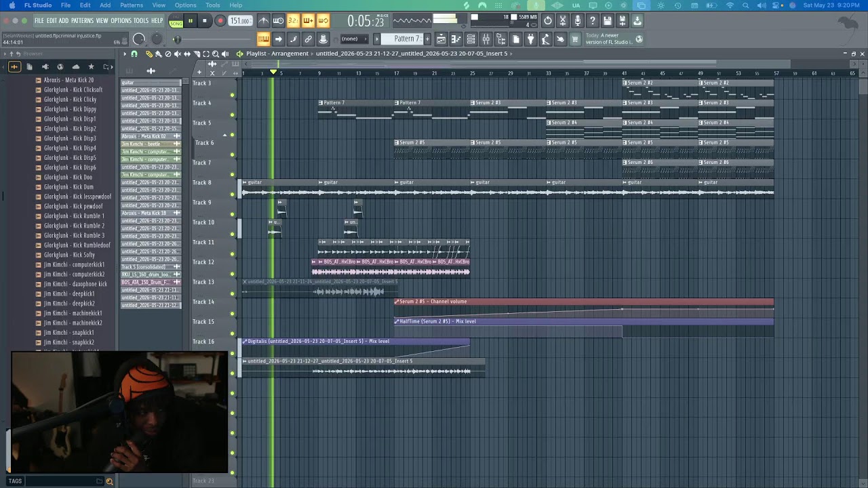Open the (none) snap selector dropdown
This screenshot has width=868, height=488.
[354, 39]
